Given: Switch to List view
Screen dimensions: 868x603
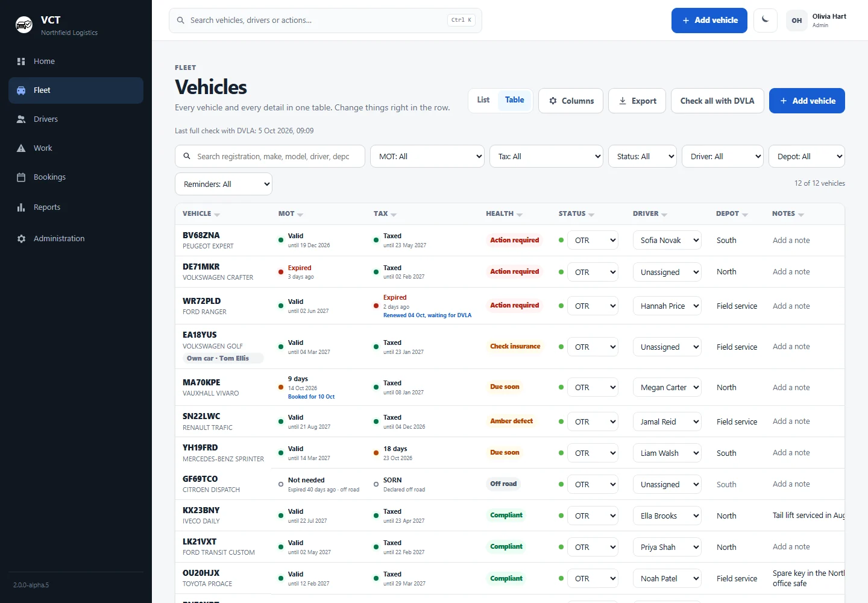Looking at the screenshot, I should [x=483, y=100].
